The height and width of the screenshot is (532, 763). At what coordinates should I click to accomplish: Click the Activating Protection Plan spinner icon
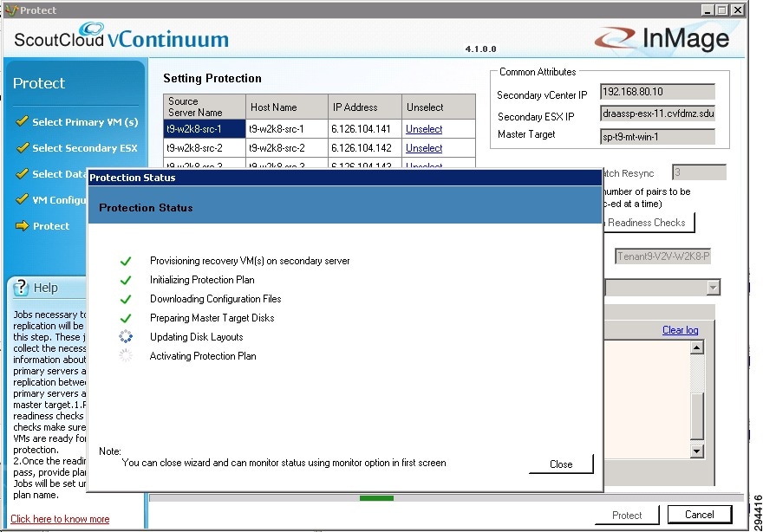126,355
